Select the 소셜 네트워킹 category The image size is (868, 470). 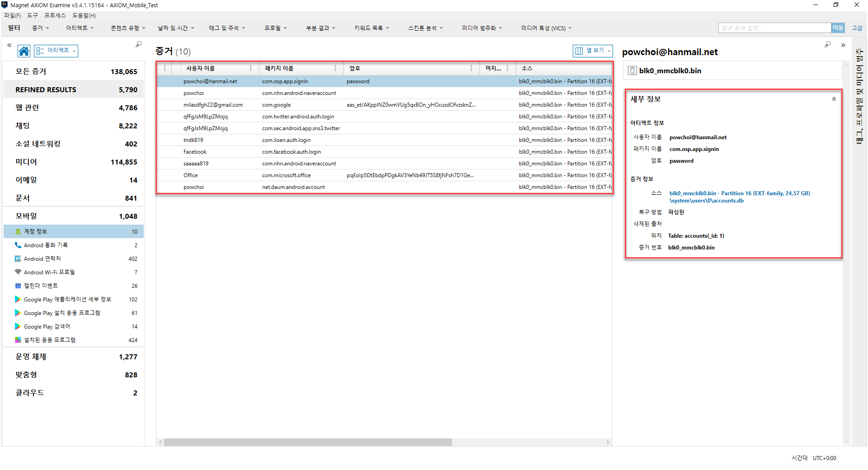click(x=74, y=144)
